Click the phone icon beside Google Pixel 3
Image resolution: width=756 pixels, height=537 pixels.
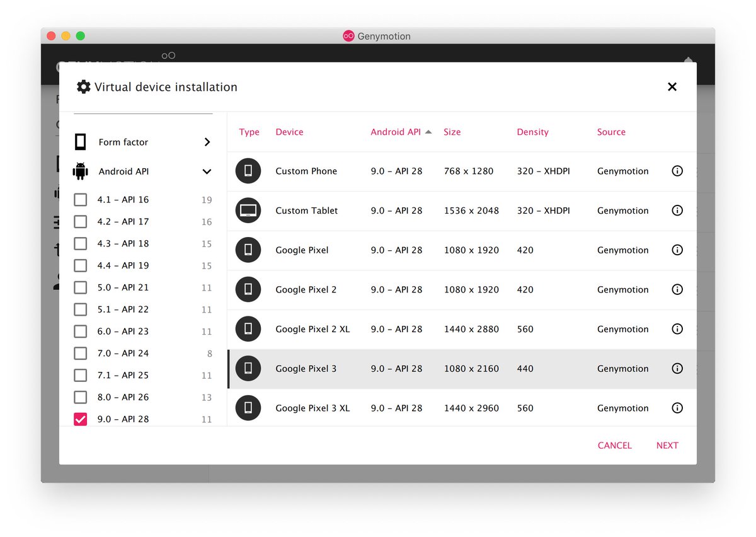point(248,369)
